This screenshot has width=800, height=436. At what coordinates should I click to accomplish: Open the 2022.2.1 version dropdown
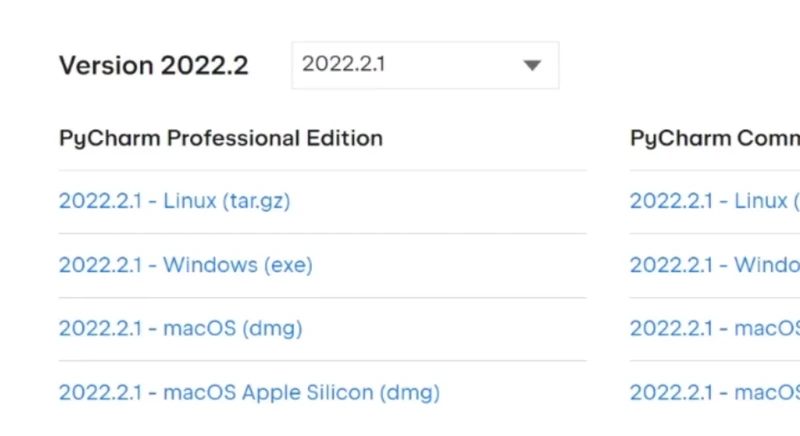pyautogui.click(x=425, y=65)
